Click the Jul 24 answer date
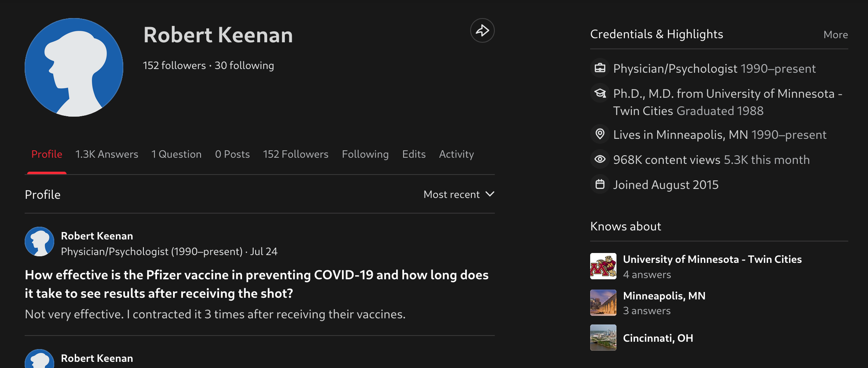 (264, 251)
